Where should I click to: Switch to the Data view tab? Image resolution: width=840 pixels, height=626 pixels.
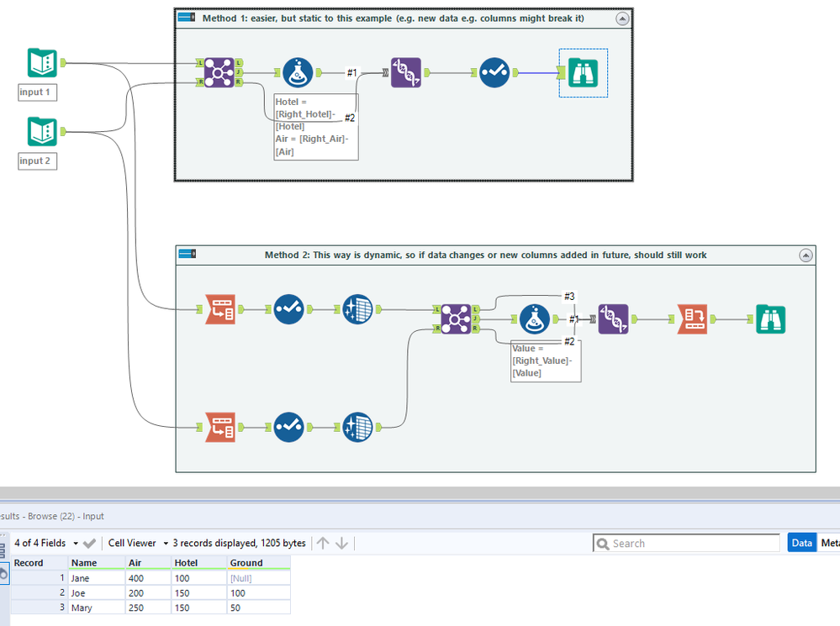pyautogui.click(x=802, y=543)
